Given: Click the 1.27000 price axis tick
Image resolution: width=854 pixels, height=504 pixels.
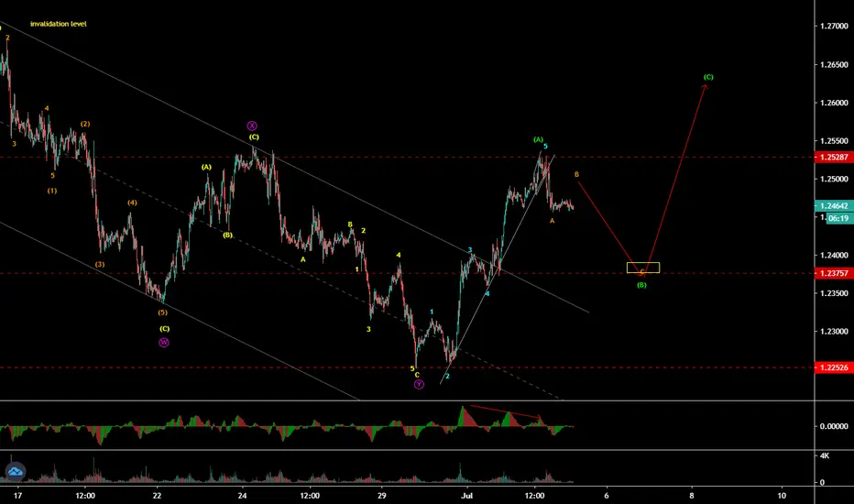Looking at the screenshot, I should [x=834, y=26].
